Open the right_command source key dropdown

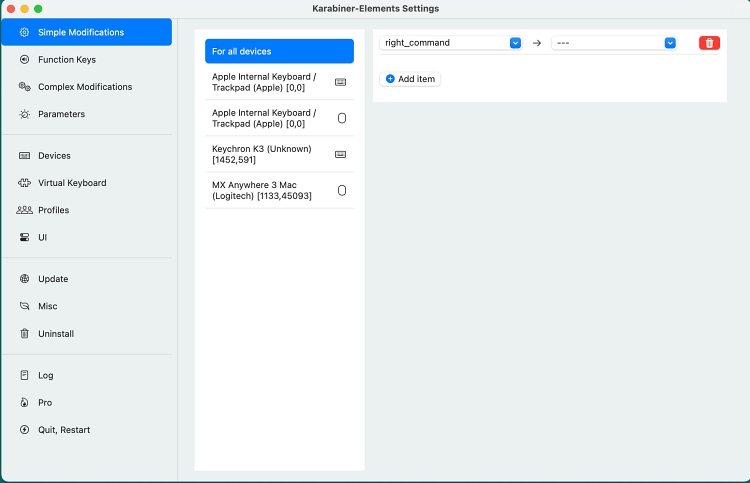tap(451, 43)
